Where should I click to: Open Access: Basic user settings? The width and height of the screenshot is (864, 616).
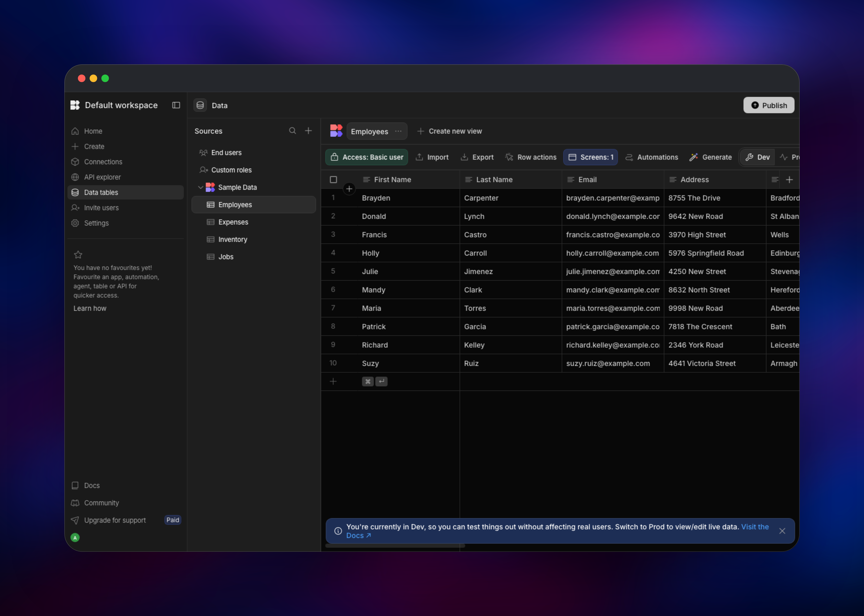[366, 158]
